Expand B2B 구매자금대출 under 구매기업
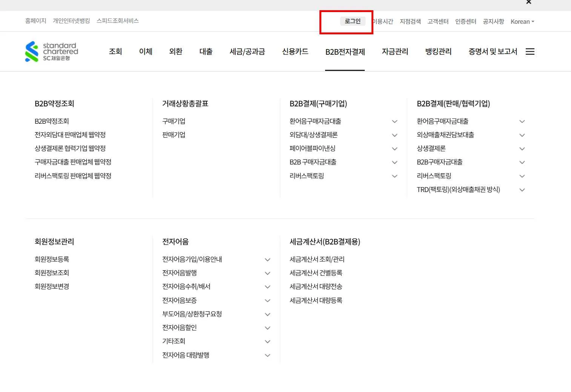The width and height of the screenshot is (571, 392). pyautogui.click(x=394, y=162)
